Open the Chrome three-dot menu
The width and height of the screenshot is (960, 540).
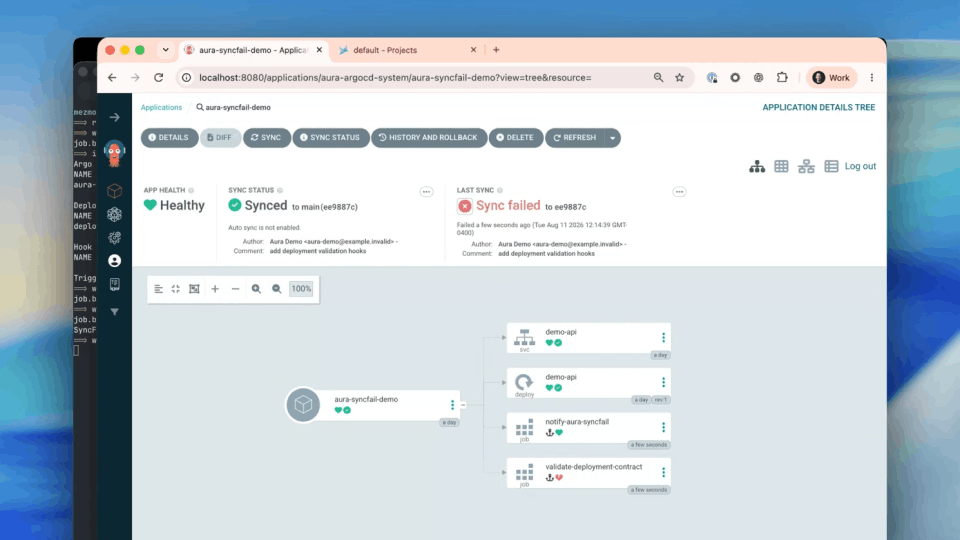872,78
